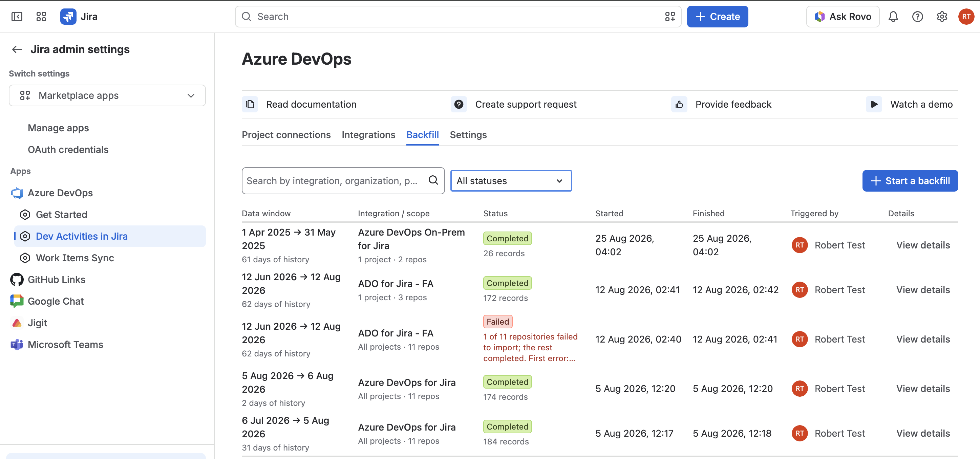Viewport: 980px width, 459px height.
Task: Switch to the Integrations tab
Action: tap(368, 135)
